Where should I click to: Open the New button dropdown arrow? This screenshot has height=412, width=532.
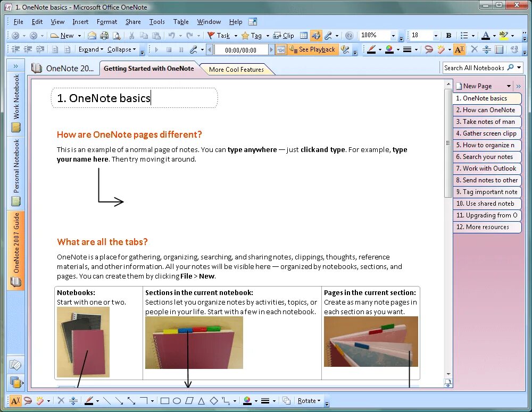point(79,36)
